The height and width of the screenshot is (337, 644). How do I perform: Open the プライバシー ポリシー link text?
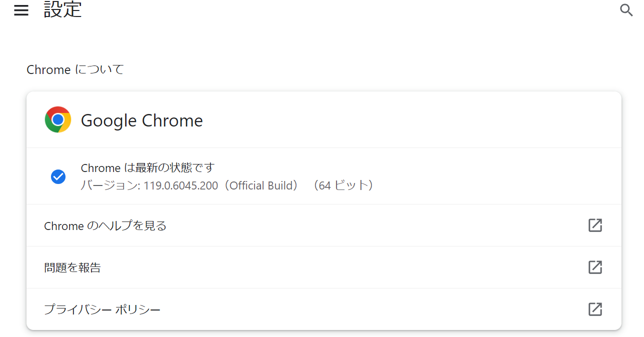point(102,310)
